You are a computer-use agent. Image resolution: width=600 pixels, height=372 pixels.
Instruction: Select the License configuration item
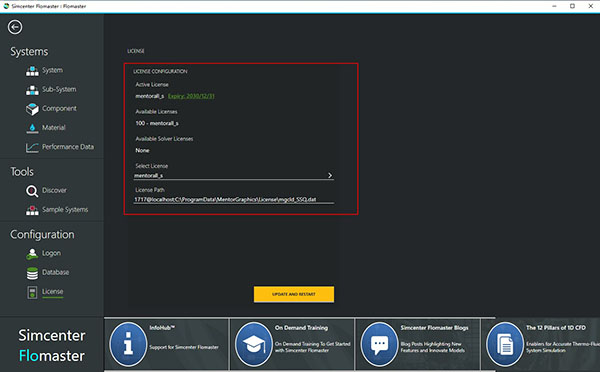pos(52,291)
